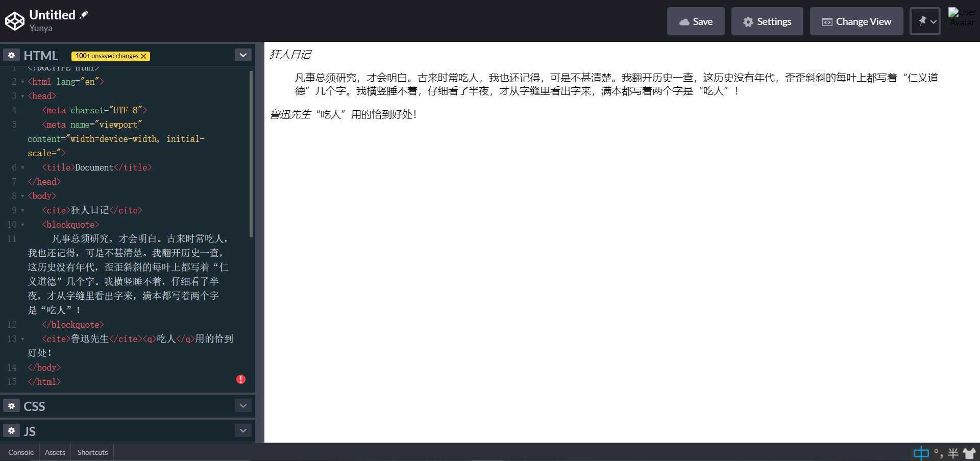Expand the JS editor options dropdown
This screenshot has height=461, width=980.
243,431
